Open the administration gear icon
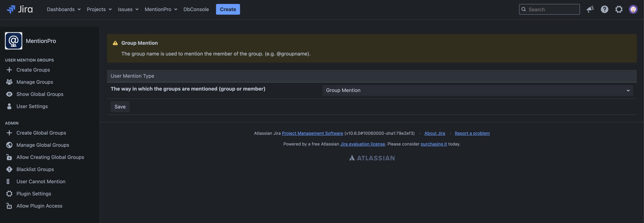 (619, 9)
